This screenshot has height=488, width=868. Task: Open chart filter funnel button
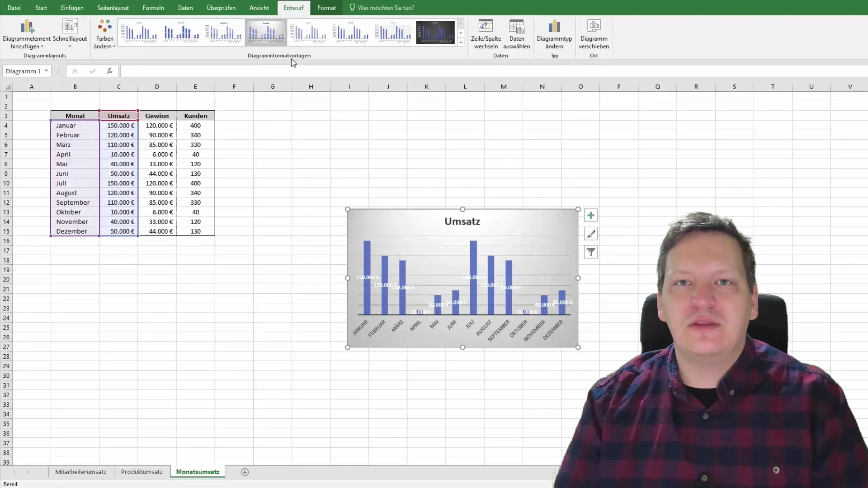(x=590, y=252)
